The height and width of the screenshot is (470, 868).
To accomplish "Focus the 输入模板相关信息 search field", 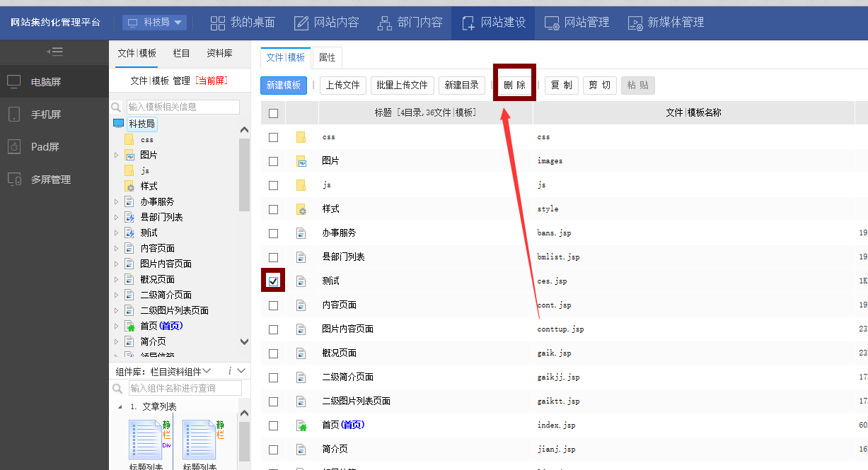I will 183,107.
